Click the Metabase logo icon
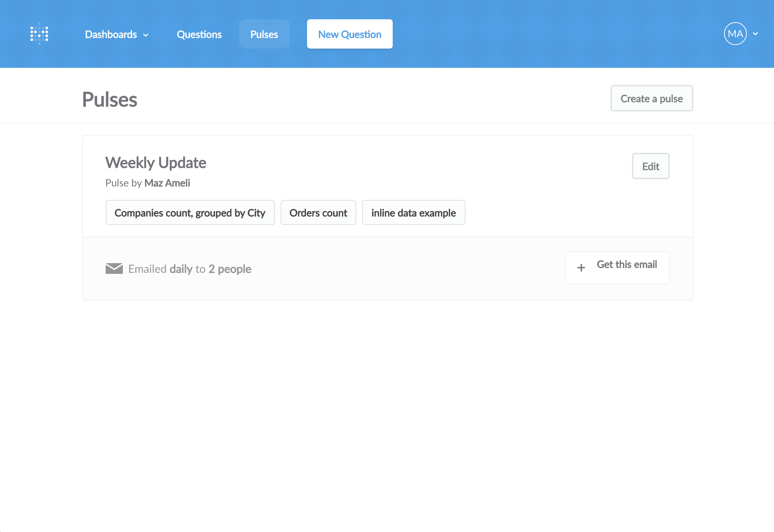 pos(39,34)
